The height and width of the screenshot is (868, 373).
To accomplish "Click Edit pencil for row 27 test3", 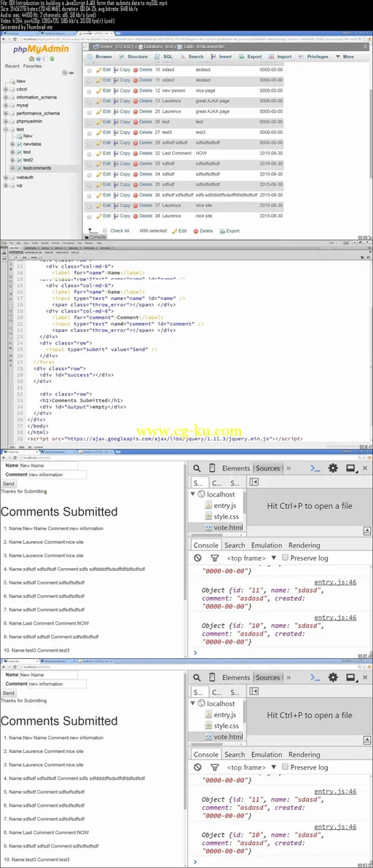I will click(x=99, y=133).
